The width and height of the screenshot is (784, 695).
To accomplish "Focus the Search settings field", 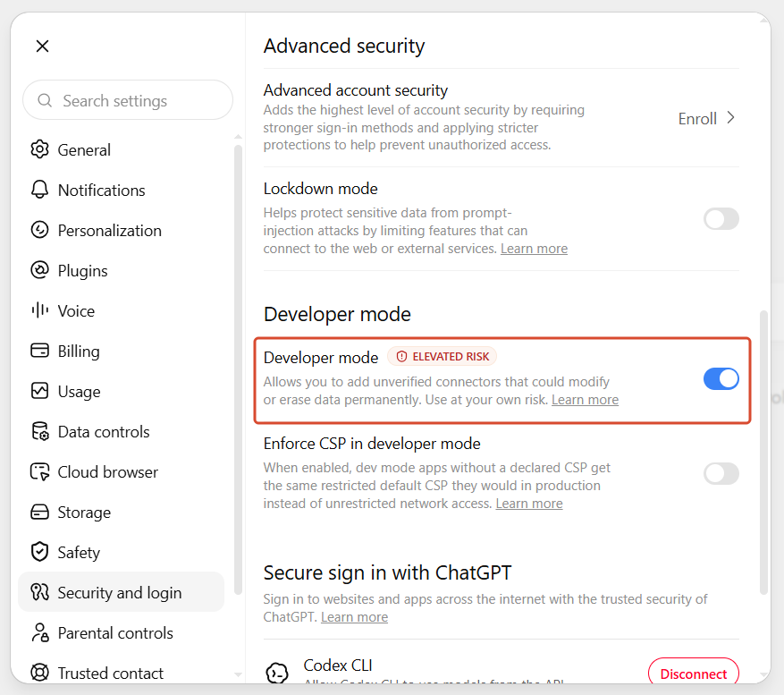I will click(128, 100).
